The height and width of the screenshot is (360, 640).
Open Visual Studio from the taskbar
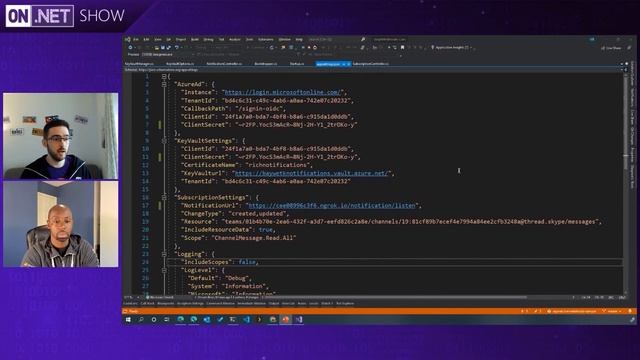pyautogui.click(x=299, y=320)
